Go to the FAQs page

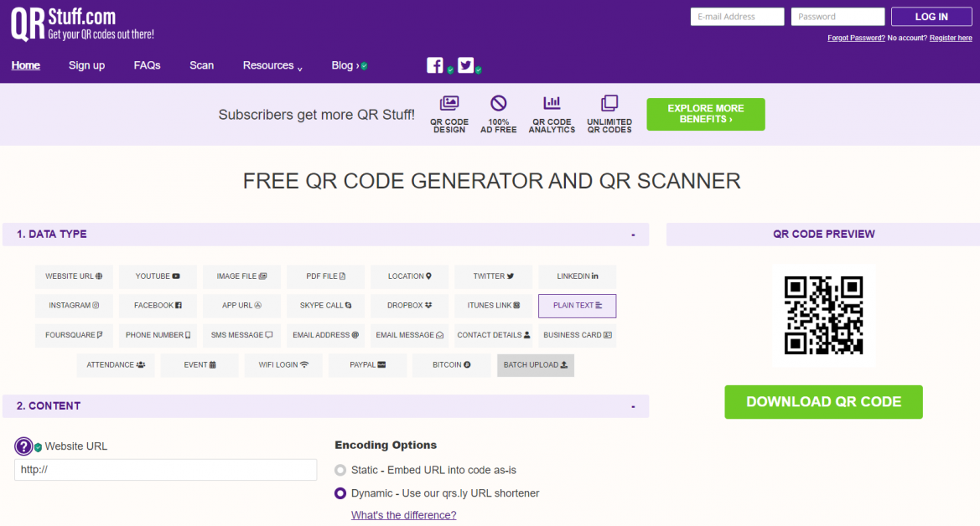(x=147, y=65)
